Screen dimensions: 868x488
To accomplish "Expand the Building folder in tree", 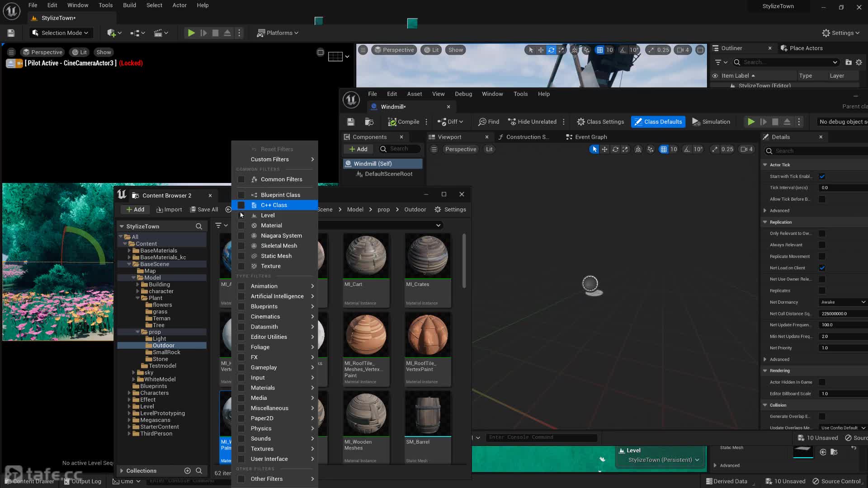I will 137,285.
